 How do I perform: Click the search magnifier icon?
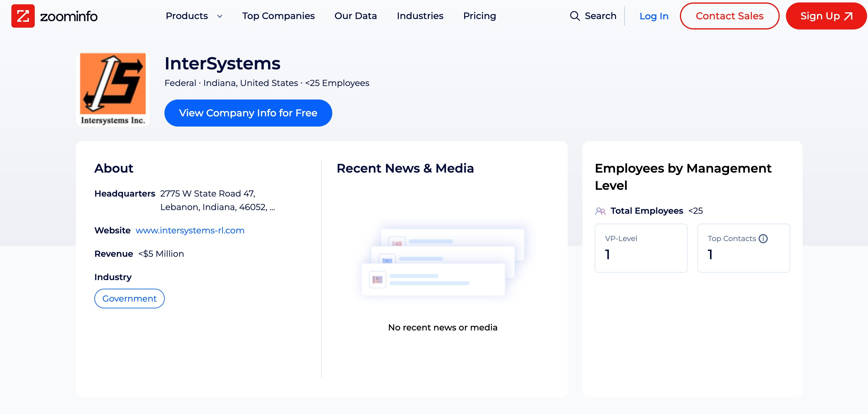coord(575,16)
